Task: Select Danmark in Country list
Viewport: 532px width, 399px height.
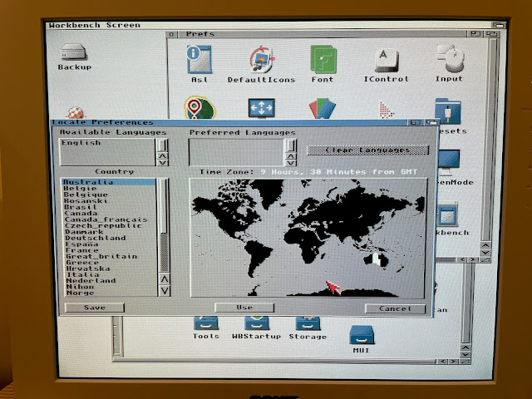Action: [109, 232]
